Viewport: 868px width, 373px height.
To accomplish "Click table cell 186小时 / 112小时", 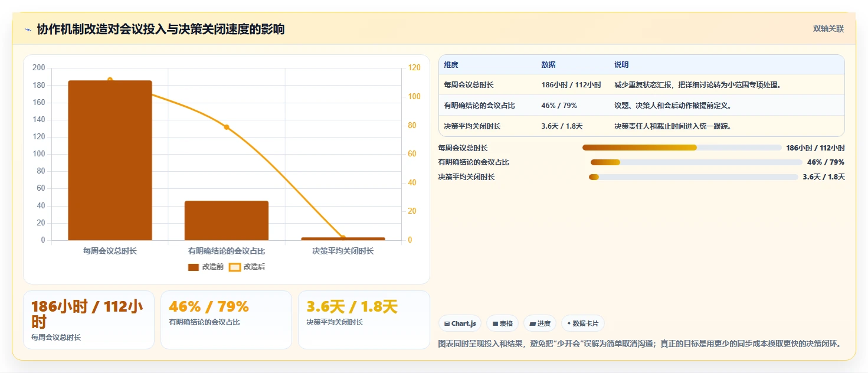I will [571, 85].
